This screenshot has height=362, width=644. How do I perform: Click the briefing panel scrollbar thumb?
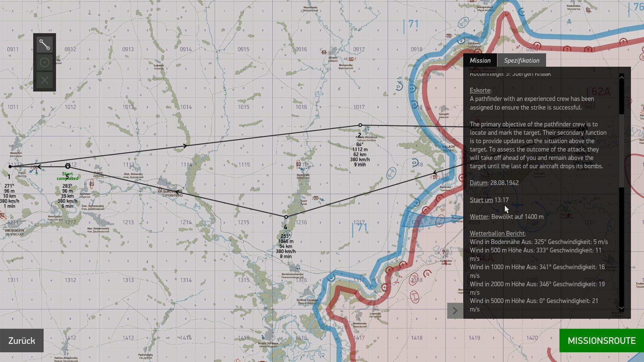click(622, 151)
